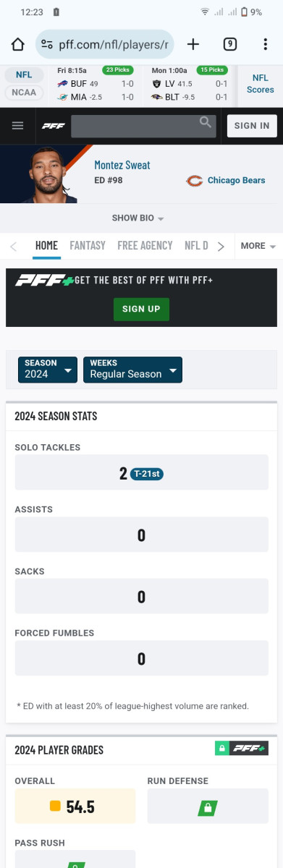
Task: Tap the browser home icon
Action: [18, 44]
